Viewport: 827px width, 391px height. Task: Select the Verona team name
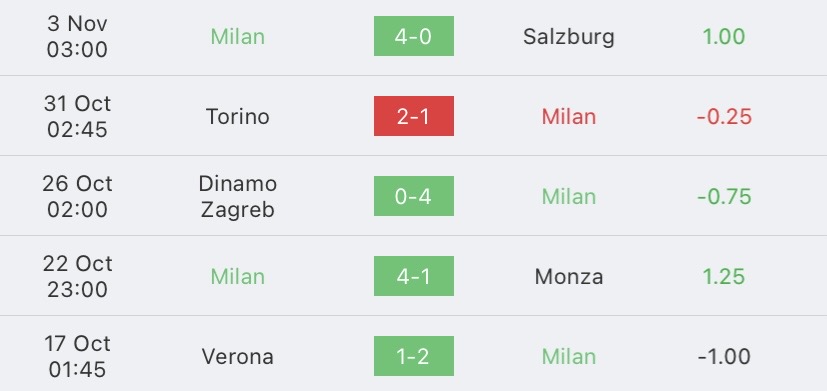point(237,357)
